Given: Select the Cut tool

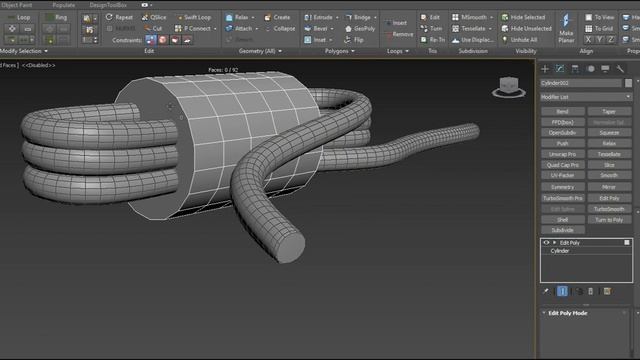Looking at the screenshot, I should 153,28.
